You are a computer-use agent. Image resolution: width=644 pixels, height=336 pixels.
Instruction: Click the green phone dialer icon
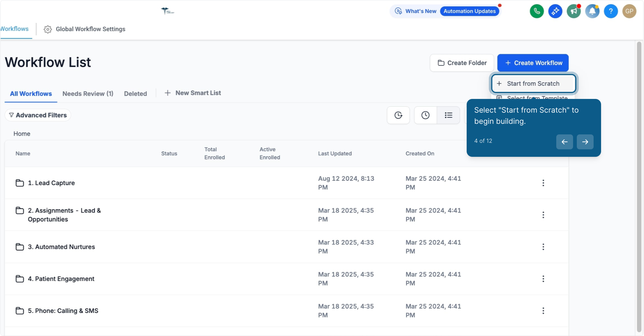pyautogui.click(x=537, y=11)
